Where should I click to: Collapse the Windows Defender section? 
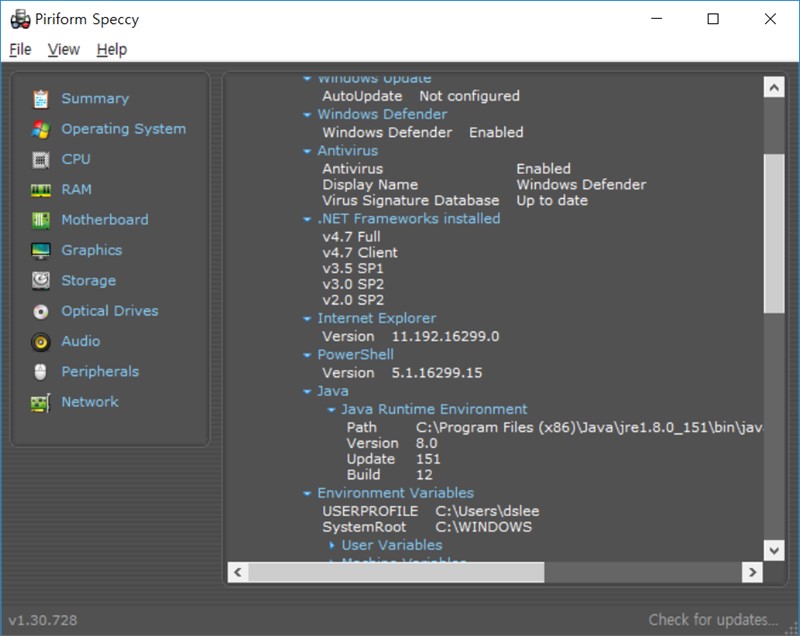307,115
